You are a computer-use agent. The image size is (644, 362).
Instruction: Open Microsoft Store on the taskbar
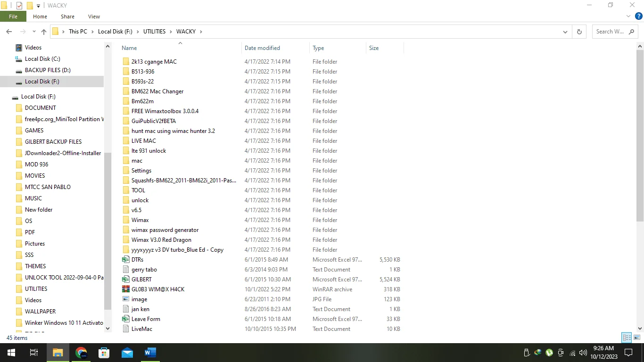[104, 353]
